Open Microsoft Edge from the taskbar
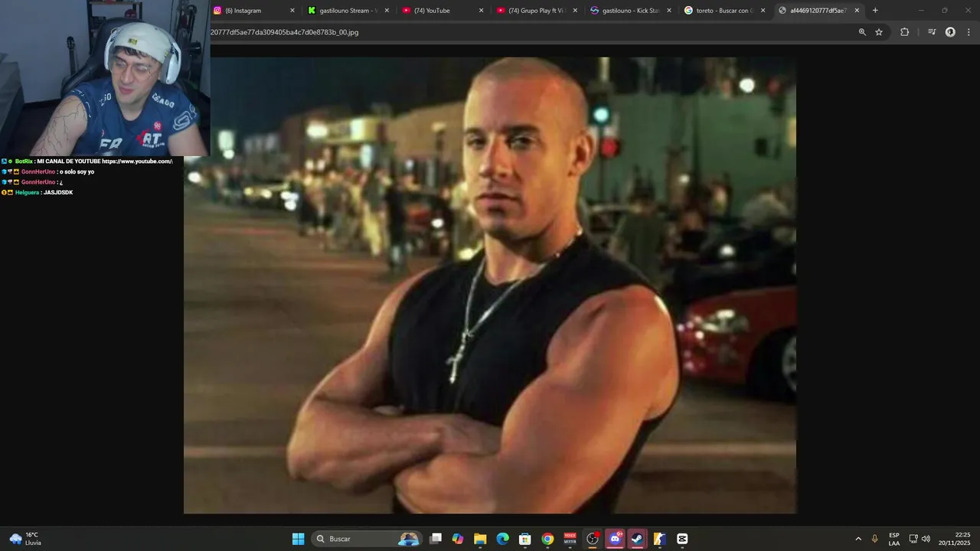The width and height of the screenshot is (980, 551). pos(502,539)
